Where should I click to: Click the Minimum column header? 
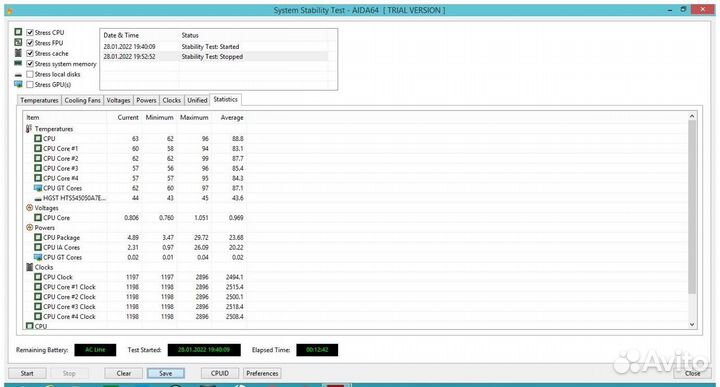click(159, 118)
